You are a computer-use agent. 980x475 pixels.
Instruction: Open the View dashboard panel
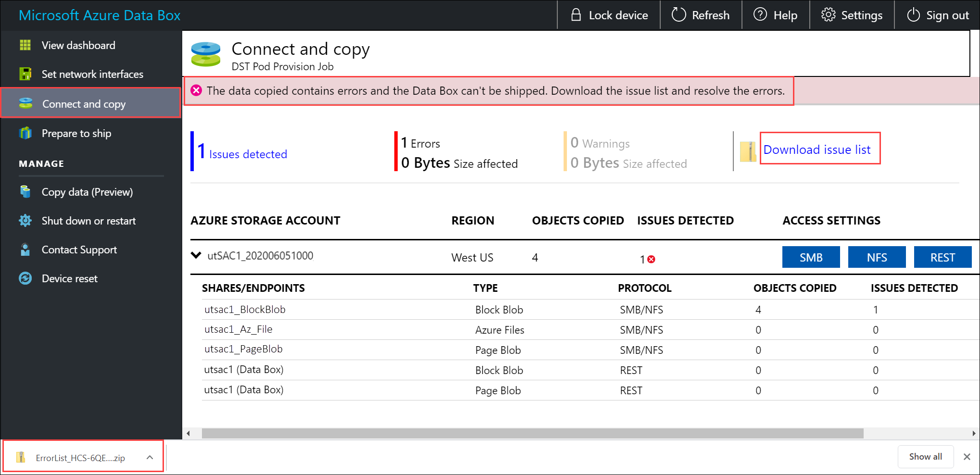pyautogui.click(x=78, y=45)
